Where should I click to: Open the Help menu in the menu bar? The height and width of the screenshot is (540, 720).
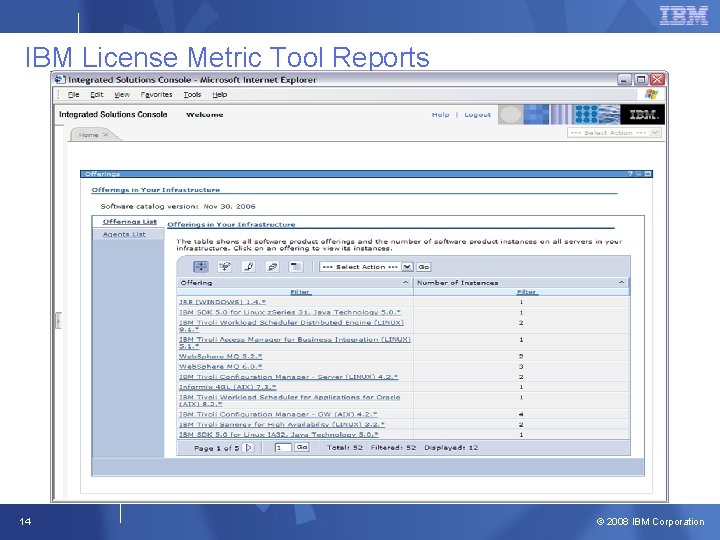click(x=219, y=95)
